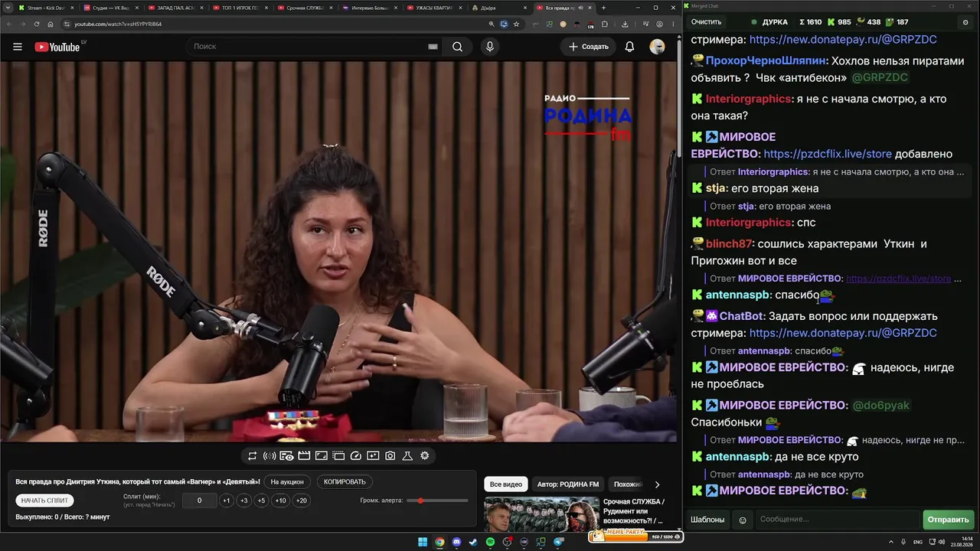
Task: Open the emoji picker in chat
Action: click(x=743, y=520)
